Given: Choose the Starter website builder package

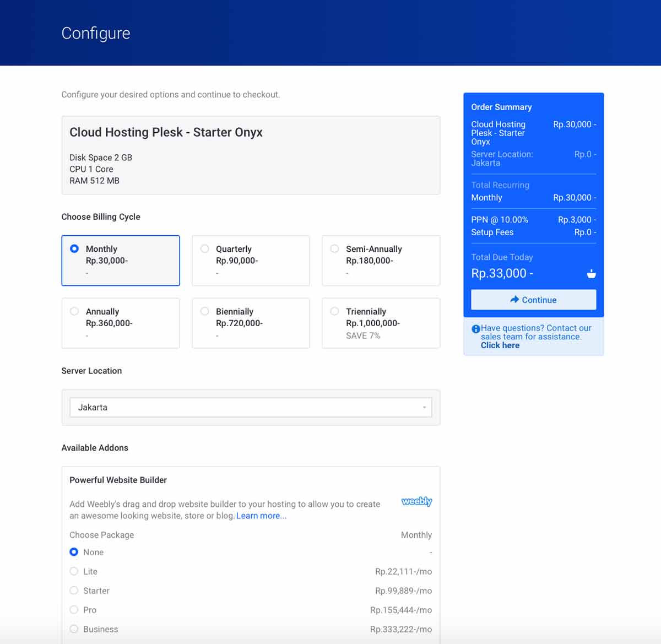Looking at the screenshot, I should point(74,591).
